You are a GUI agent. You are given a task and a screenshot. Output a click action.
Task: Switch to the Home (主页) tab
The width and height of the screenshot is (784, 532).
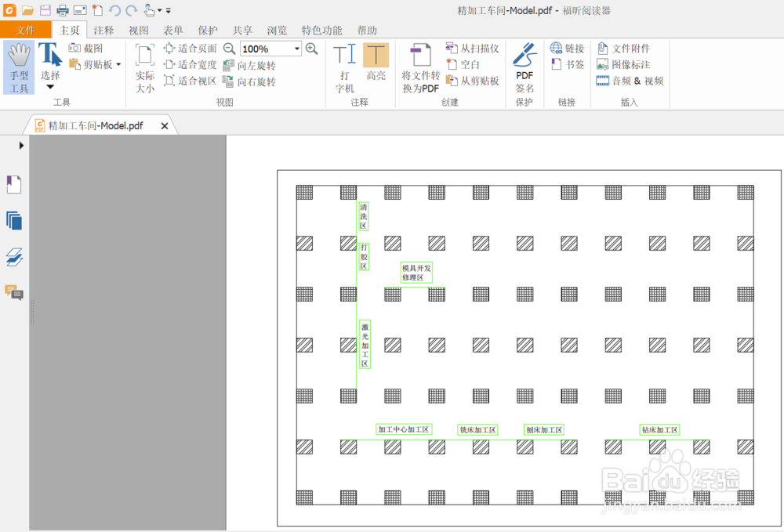tap(70, 30)
